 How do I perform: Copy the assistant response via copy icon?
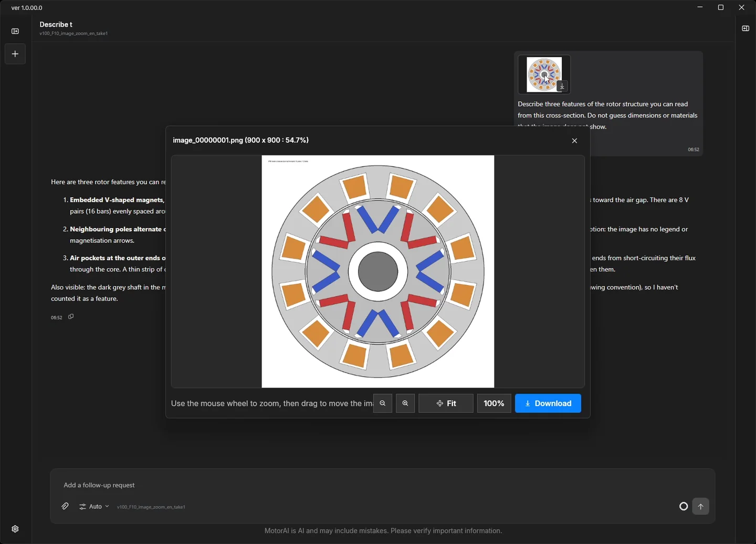pyautogui.click(x=71, y=317)
